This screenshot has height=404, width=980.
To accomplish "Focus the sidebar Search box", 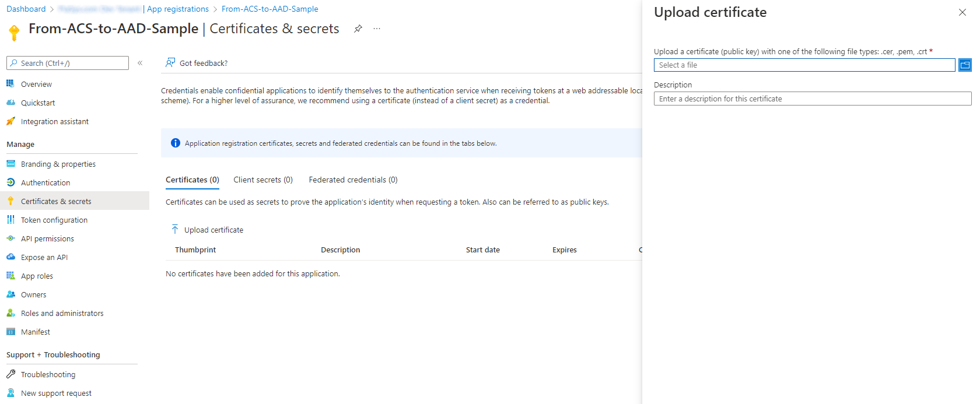I will tap(68, 63).
